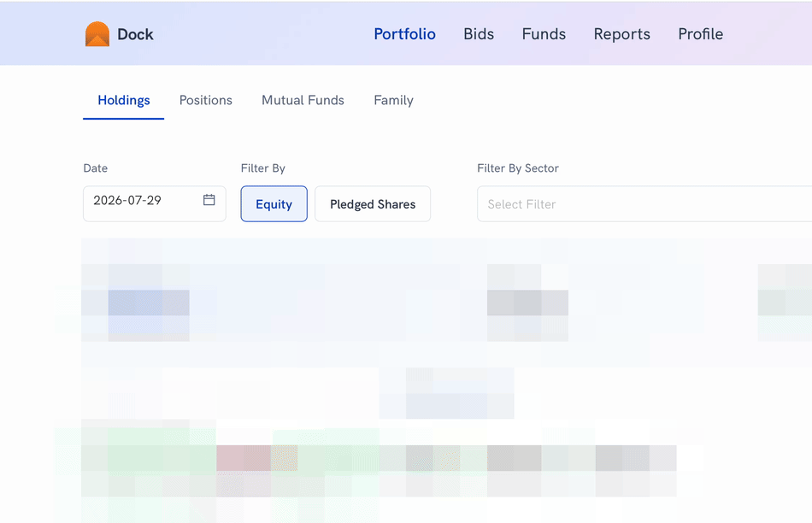
Task: Go to the Bids menu
Action: (x=479, y=34)
